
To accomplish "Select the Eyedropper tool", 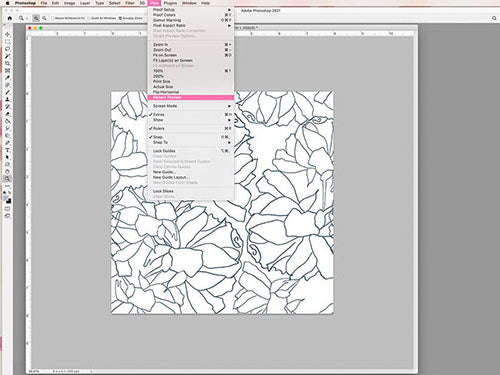I will [x=7, y=78].
